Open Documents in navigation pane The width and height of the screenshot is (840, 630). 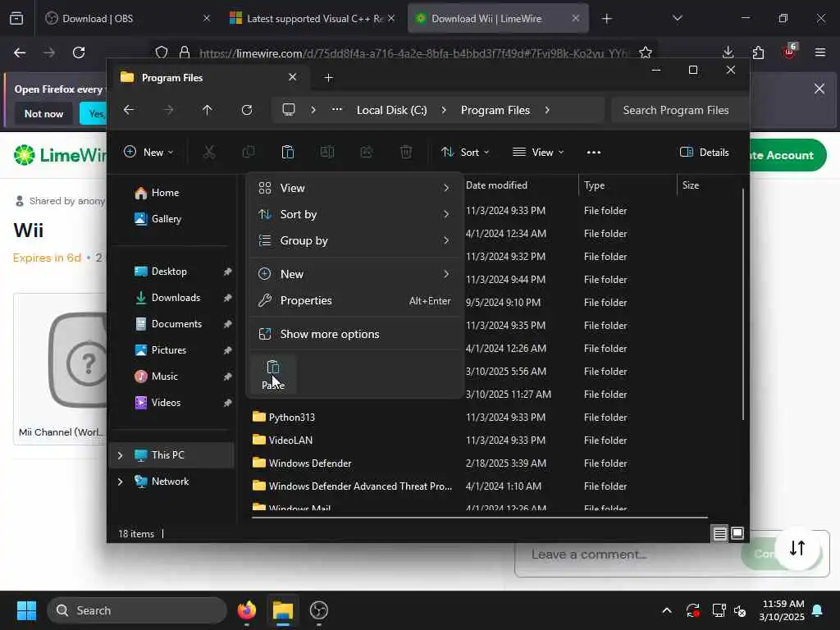[x=176, y=324]
